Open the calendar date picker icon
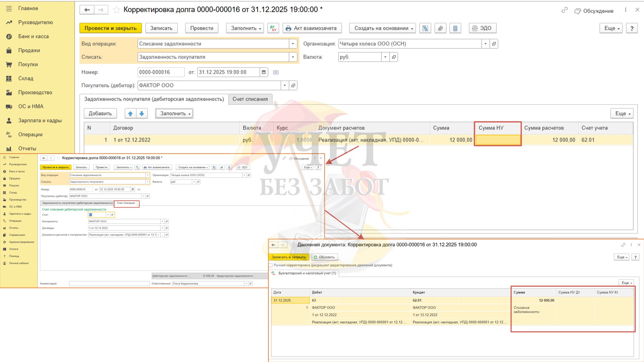Image resolution: width=644 pixels, height=362 pixels. tap(264, 72)
